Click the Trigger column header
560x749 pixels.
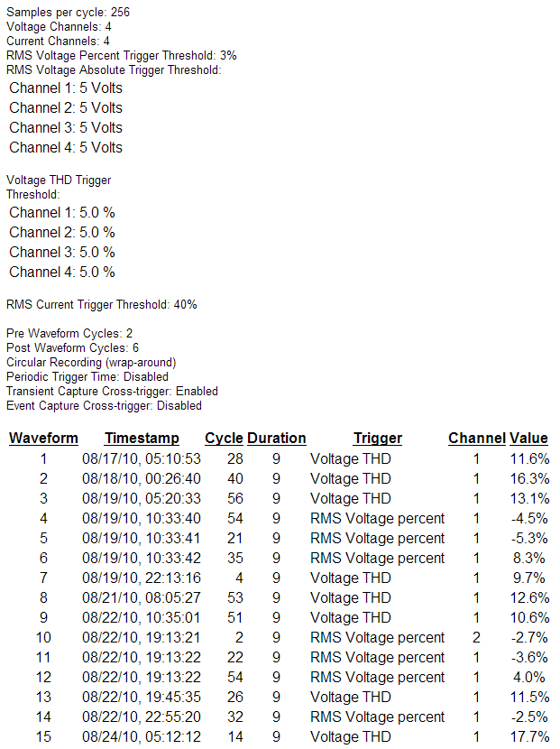(x=377, y=439)
